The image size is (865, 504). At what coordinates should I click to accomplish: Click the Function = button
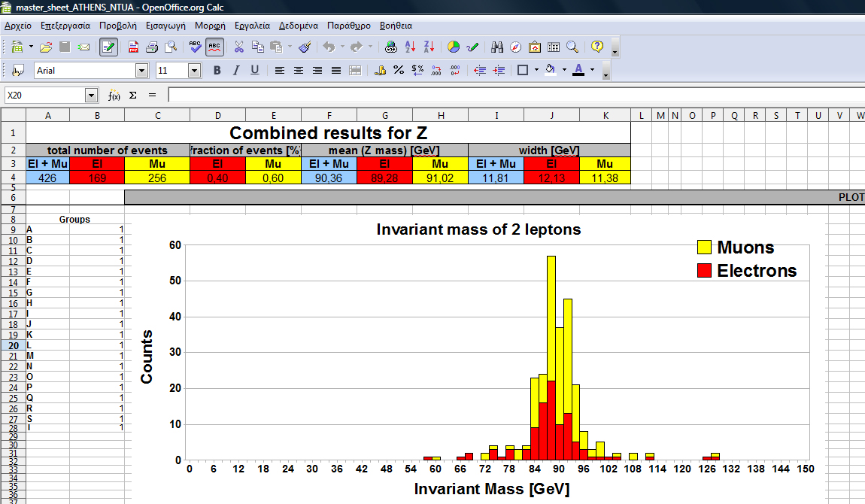coord(152,96)
